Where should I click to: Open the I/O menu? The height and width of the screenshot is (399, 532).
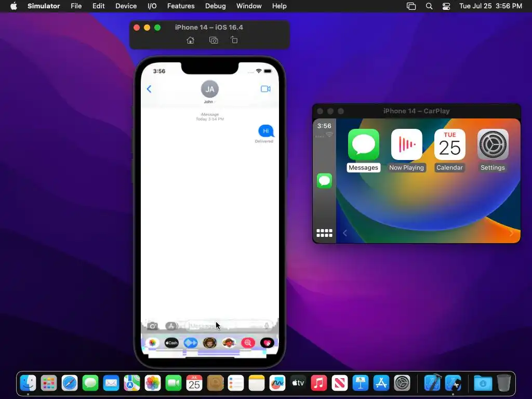[152, 6]
